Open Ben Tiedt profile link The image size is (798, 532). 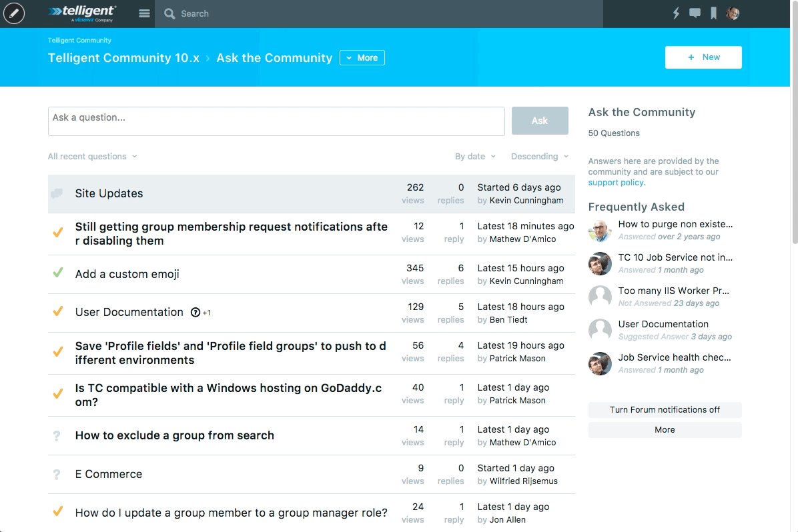(508, 320)
